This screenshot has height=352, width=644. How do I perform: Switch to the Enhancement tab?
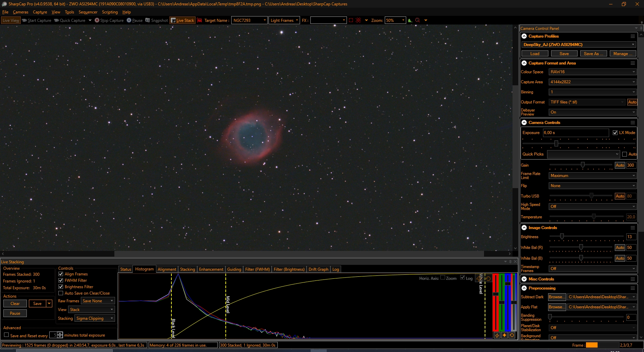tap(211, 269)
